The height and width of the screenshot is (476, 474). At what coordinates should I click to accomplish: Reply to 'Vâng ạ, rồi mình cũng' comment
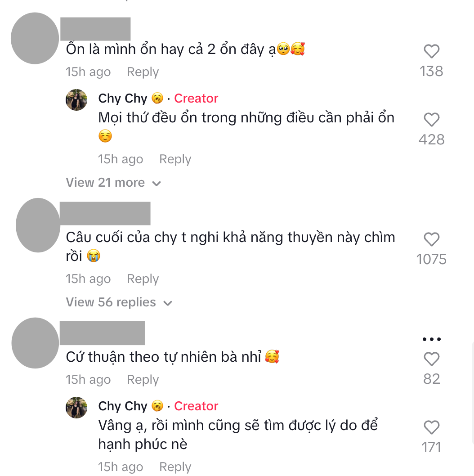(x=175, y=467)
